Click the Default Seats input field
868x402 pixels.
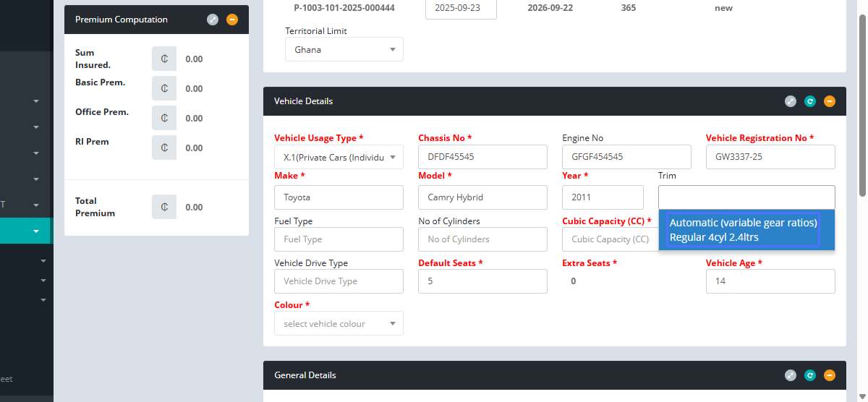[x=482, y=281]
